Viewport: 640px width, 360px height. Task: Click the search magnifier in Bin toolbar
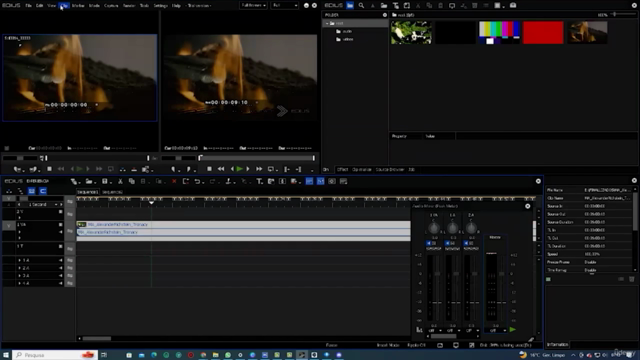pos(361,6)
